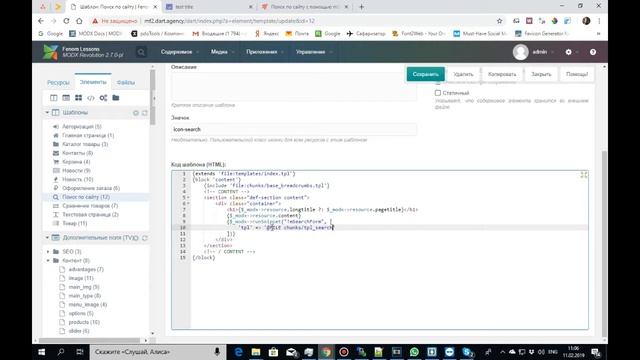This screenshot has height=360, width=640.
Task: Click the Помощь! button
Action: [x=577, y=74]
